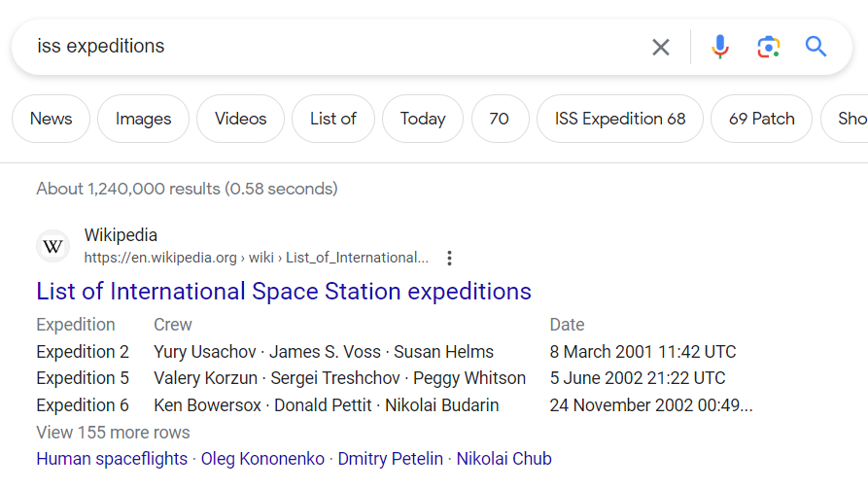This screenshot has height=489, width=868.
Task: Apply the '70' filter chip
Action: pyautogui.click(x=500, y=119)
